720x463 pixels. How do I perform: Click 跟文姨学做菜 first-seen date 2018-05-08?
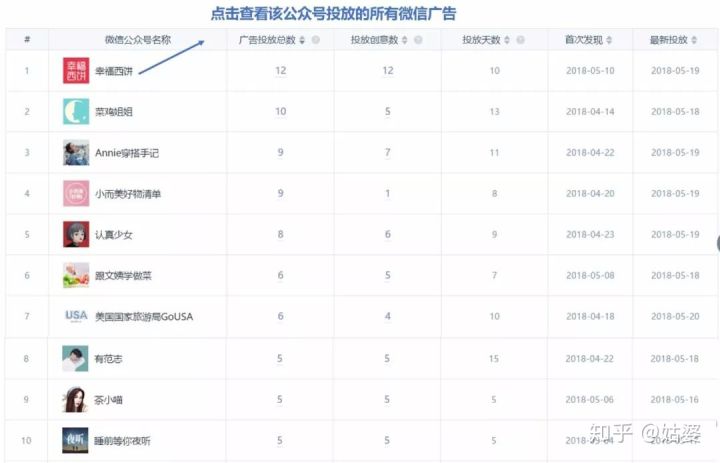(x=590, y=275)
